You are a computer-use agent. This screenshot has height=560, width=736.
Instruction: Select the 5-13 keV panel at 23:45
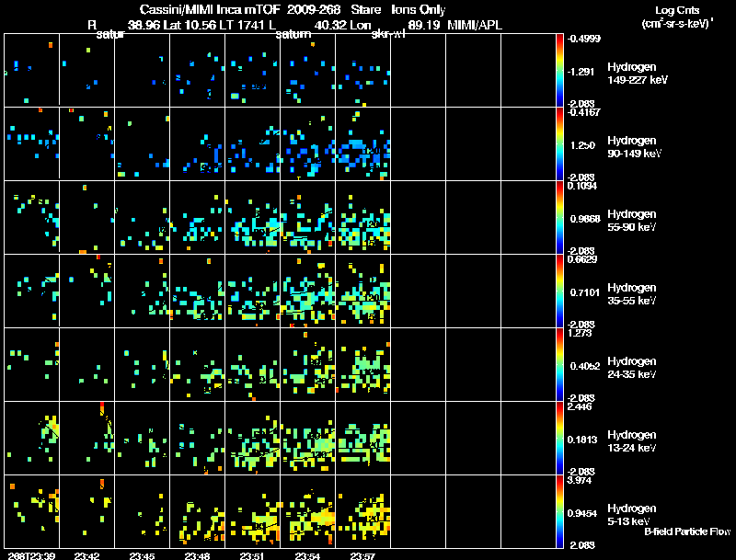(143, 511)
